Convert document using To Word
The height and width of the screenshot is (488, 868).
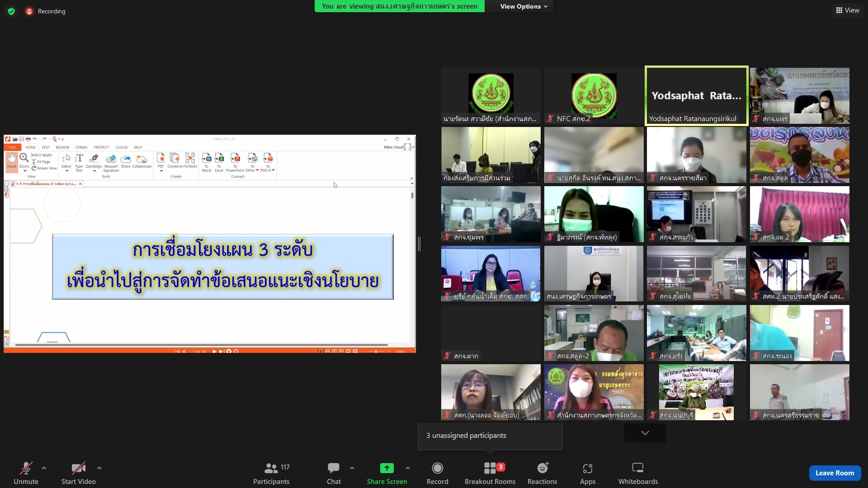coord(207,162)
